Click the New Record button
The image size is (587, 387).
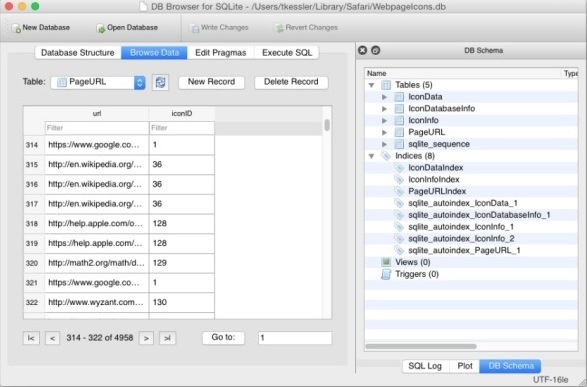coord(212,82)
